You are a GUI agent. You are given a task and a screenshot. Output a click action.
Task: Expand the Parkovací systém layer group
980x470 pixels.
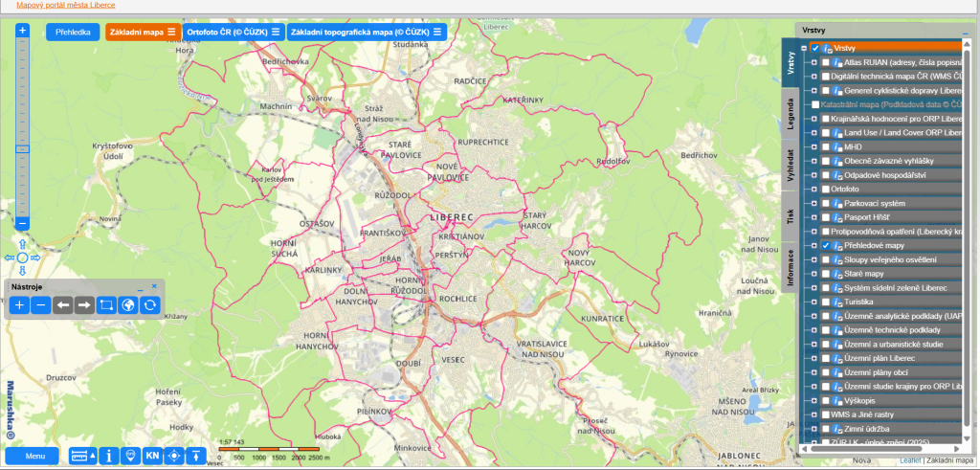coord(813,203)
